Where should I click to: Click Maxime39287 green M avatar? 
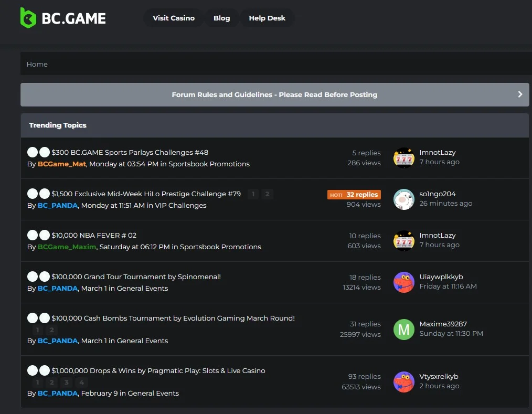click(x=404, y=329)
